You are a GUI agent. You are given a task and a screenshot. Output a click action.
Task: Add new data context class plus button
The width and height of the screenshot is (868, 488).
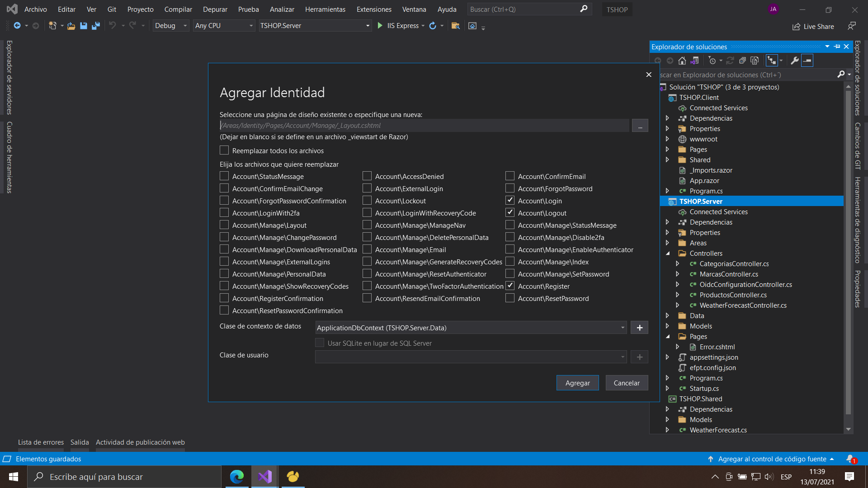point(640,328)
